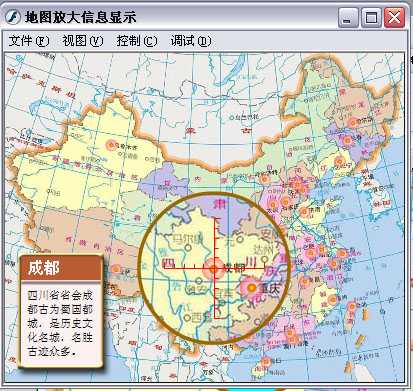Click the 川 character label in the magnifier
This screenshot has height=391, width=413.
(251, 262)
